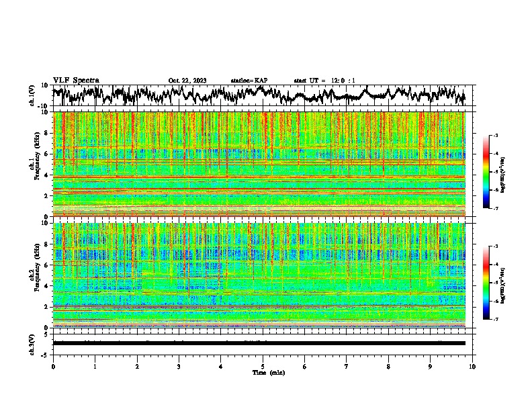Click time axis tick label "9"

pos(430,367)
